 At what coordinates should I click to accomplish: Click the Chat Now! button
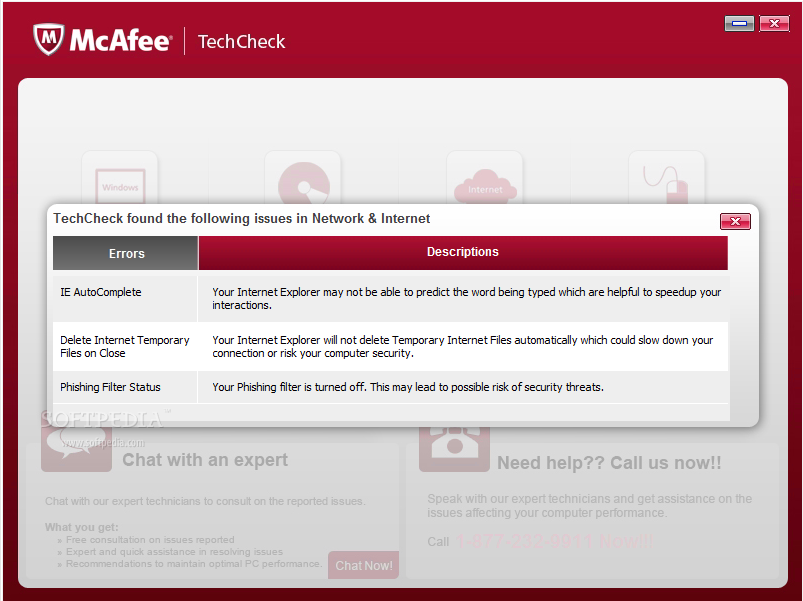pos(364,565)
